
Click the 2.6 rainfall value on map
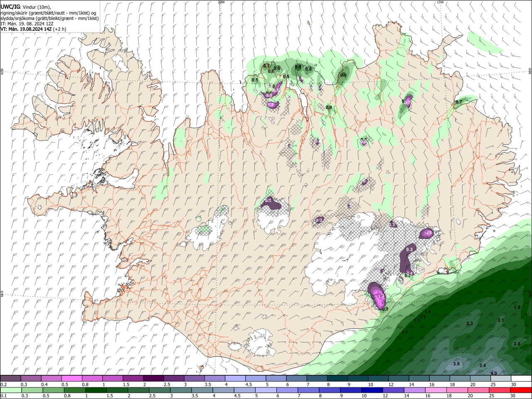click(517, 344)
